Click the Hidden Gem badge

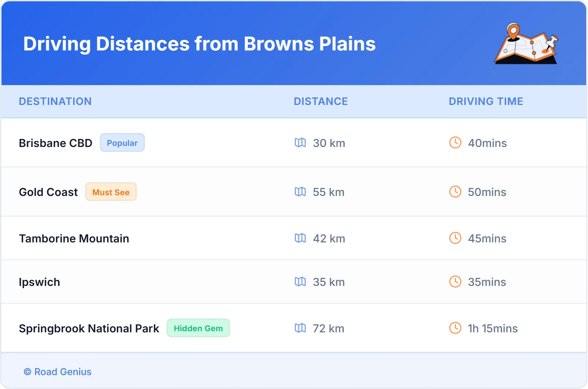(x=198, y=328)
